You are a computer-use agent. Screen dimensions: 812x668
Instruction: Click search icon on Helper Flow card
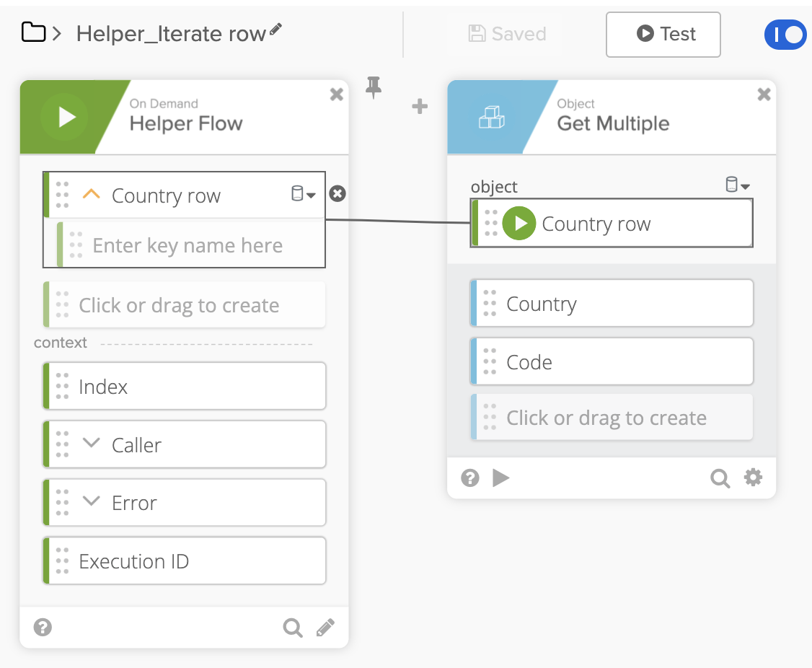(x=292, y=628)
